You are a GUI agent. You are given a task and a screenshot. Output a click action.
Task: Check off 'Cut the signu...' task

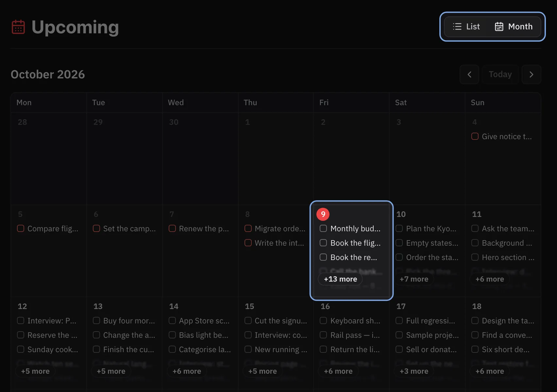[248, 320]
